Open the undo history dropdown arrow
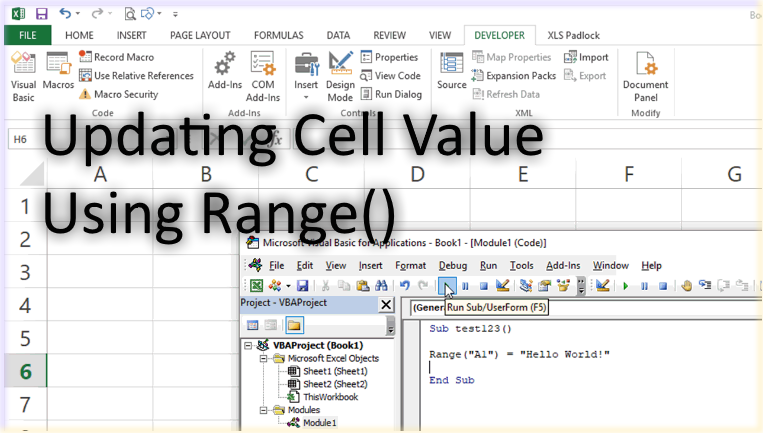Viewport: 763px width, 433px height. (78, 14)
